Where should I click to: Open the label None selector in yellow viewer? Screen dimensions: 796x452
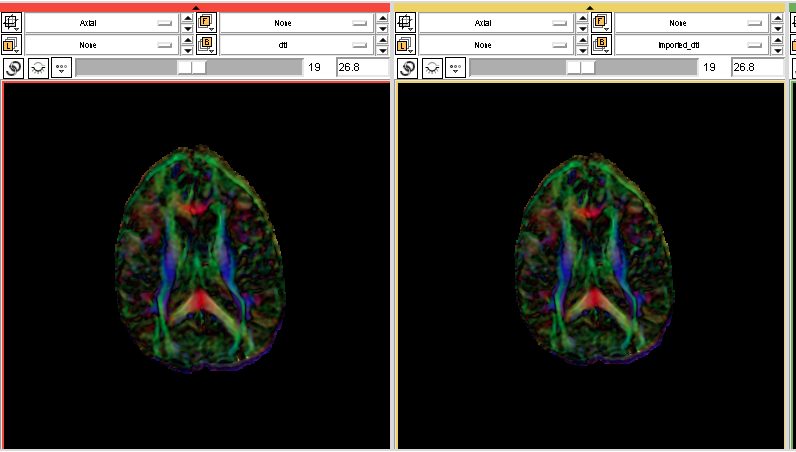494,44
